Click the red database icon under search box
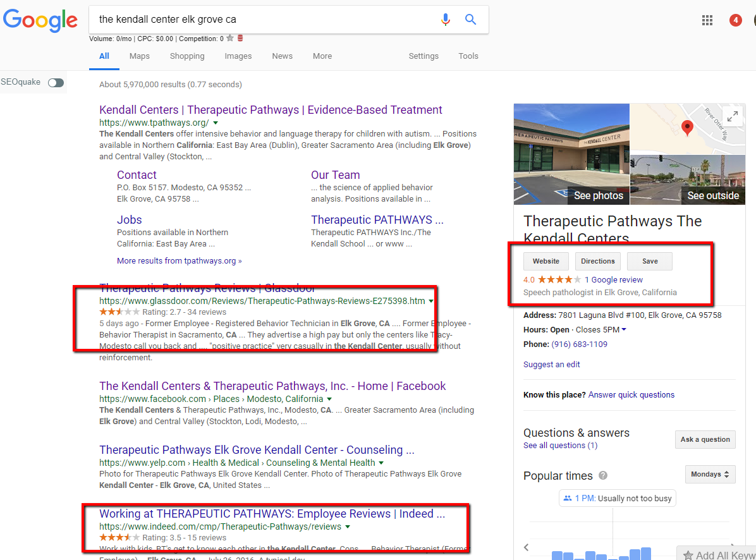This screenshot has width=756, height=560. (240, 38)
